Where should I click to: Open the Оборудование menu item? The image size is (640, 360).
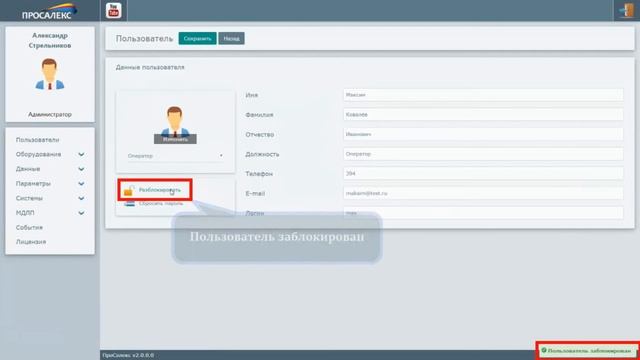pos(38,154)
